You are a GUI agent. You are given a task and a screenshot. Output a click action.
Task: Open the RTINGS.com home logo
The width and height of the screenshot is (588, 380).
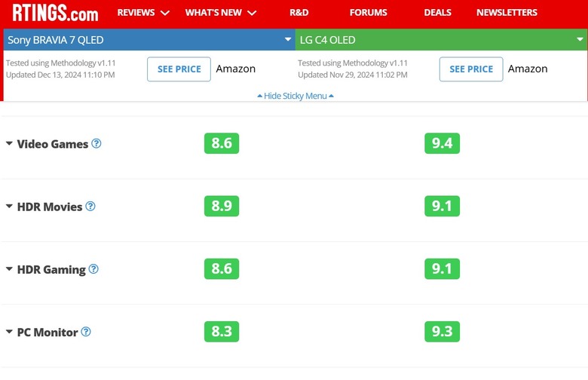click(x=55, y=12)
